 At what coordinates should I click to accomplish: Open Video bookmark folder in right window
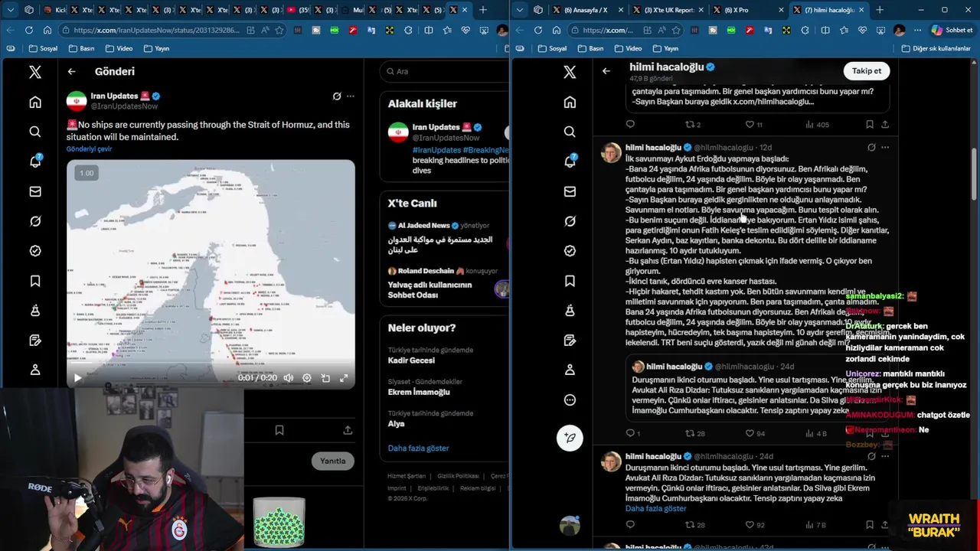tap(627, 48)
